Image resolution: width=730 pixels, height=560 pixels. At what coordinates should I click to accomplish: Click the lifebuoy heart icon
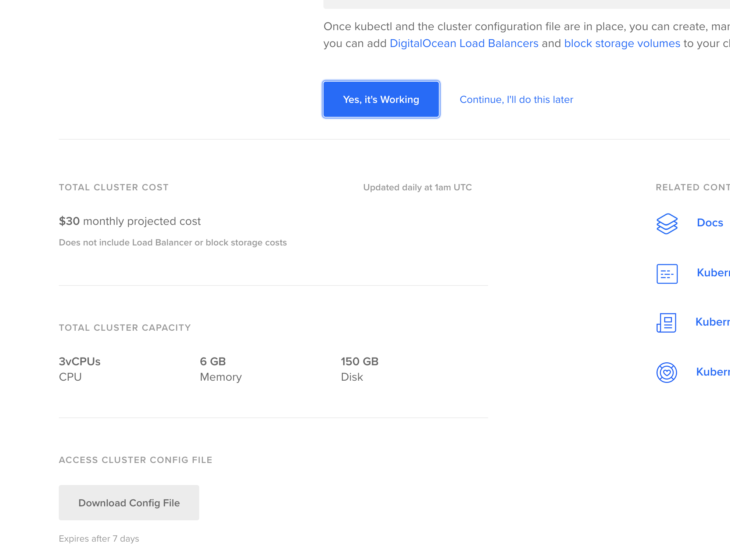[x=666, y=373]
